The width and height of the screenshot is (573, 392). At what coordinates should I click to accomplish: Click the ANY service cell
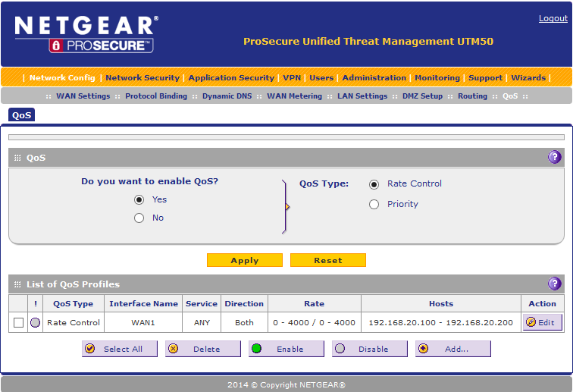(202, 322)
